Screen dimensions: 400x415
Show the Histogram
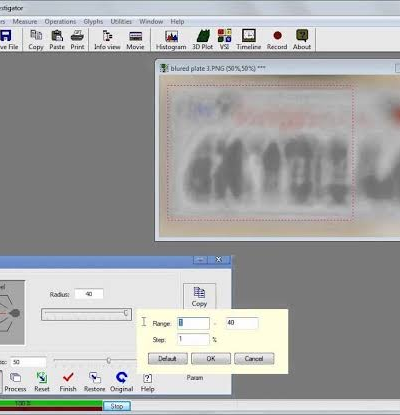171,39
